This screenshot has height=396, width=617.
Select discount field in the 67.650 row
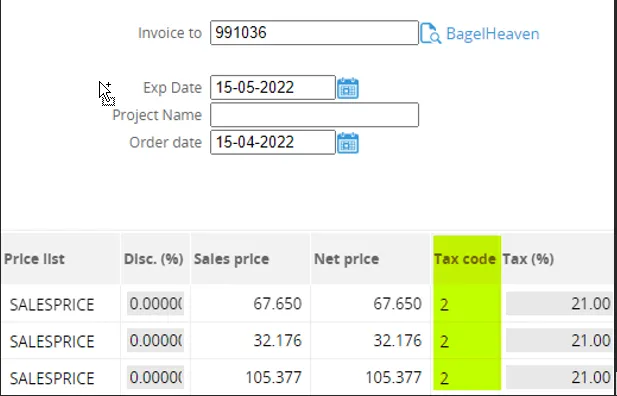155,303
